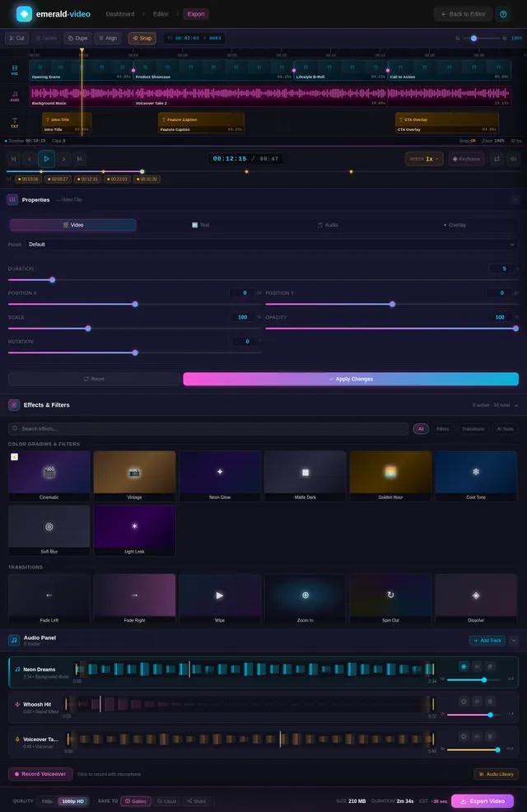The image size is (527, 812).
Task: Step back one frame
Action: click(x=30, y=159)
